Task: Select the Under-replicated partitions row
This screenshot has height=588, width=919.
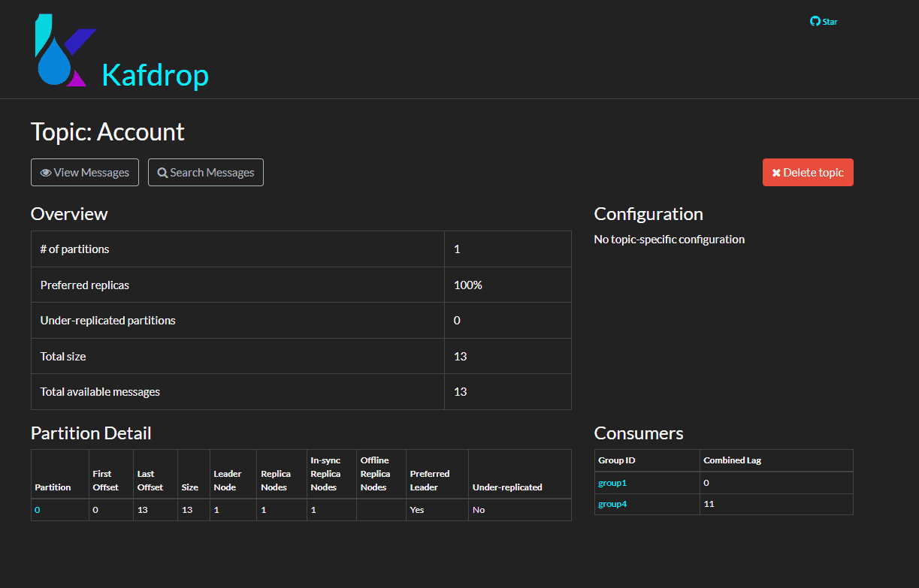Action: 107,320
